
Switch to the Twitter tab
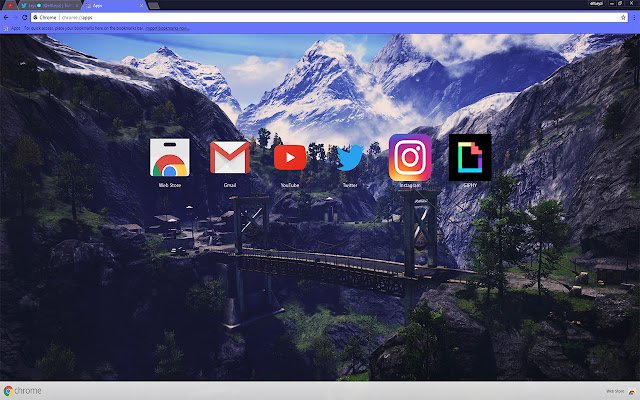tap(49, 6)
